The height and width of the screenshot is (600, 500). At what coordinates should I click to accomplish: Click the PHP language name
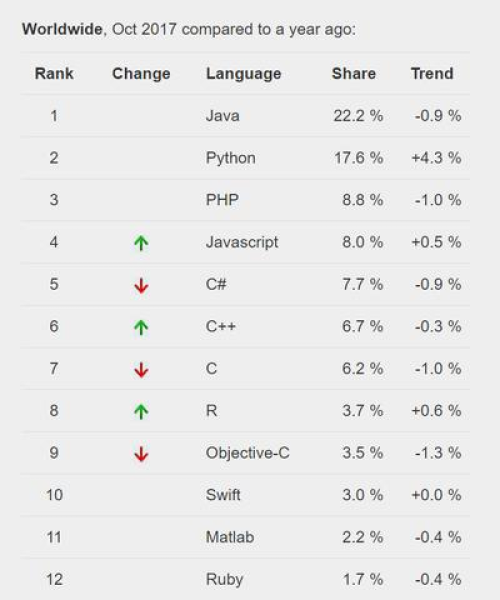(x=222, y=200)
